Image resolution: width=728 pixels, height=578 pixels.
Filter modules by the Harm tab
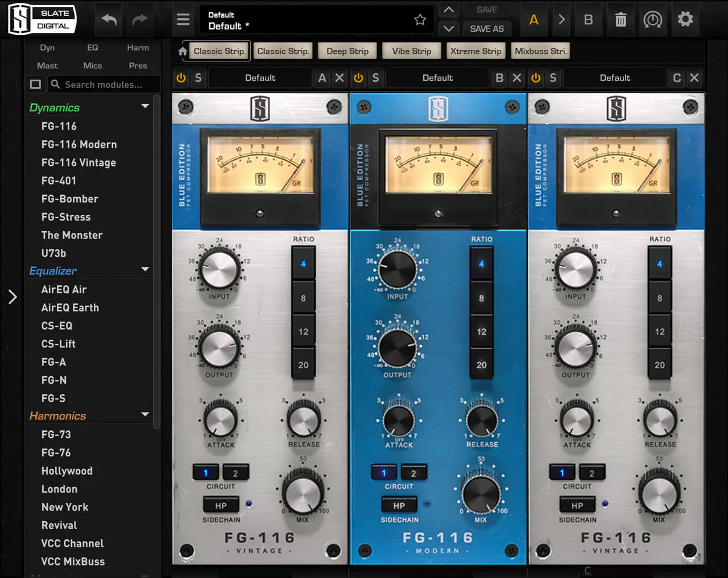click(x=138, y=48)
